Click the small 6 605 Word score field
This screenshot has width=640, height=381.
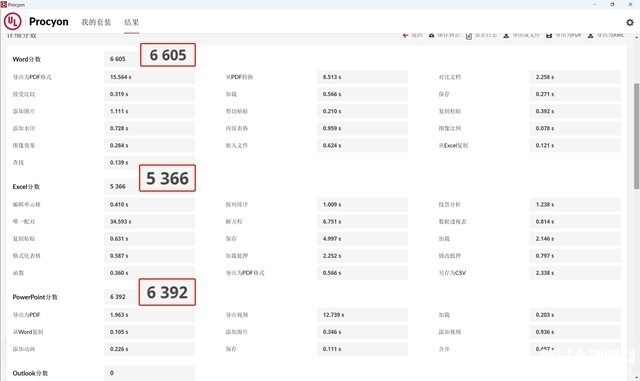(122, 59)
